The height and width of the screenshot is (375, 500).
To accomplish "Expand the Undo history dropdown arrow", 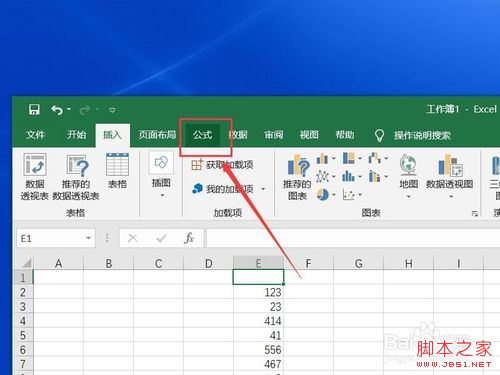I will (69, 109).
